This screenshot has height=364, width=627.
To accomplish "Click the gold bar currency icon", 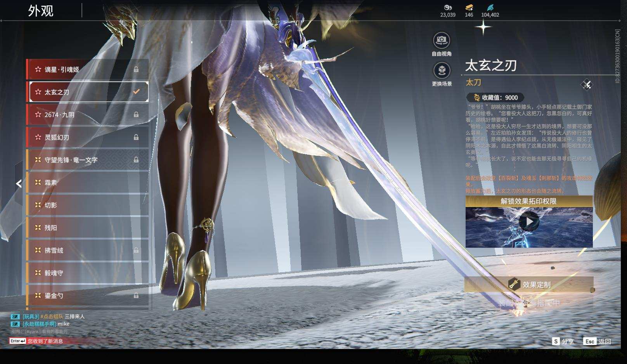I will (469, 7).
